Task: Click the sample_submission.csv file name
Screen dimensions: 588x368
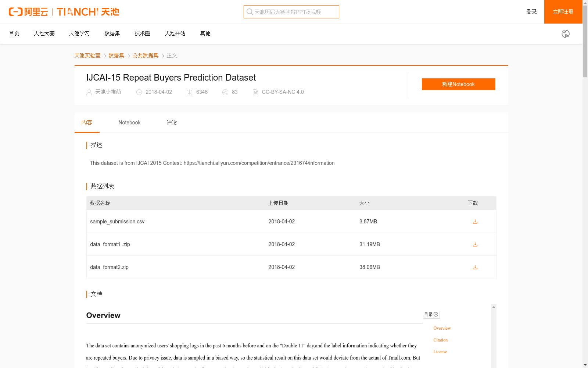Action: pyautogui.click(x=117, y=222)
